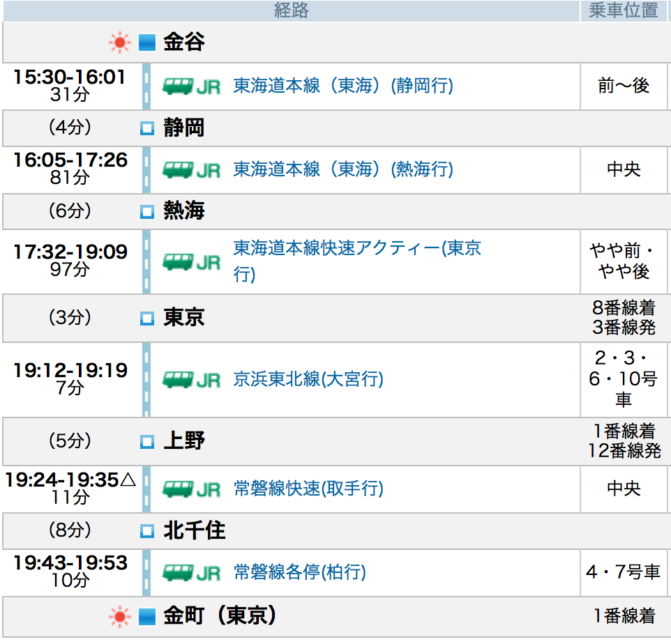Click the (5分) transfer wait at 上野
Viewport: 671px width, 644px height.
[x=70, y=441]
